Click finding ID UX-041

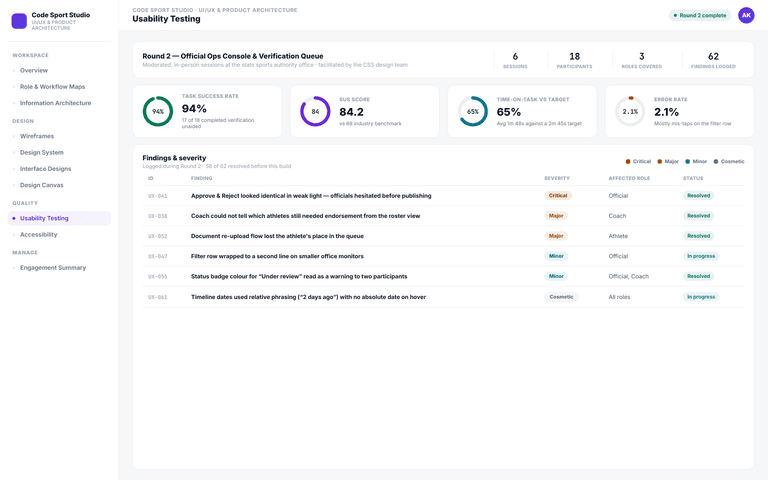pyautogui.click(x=158, y=196)
